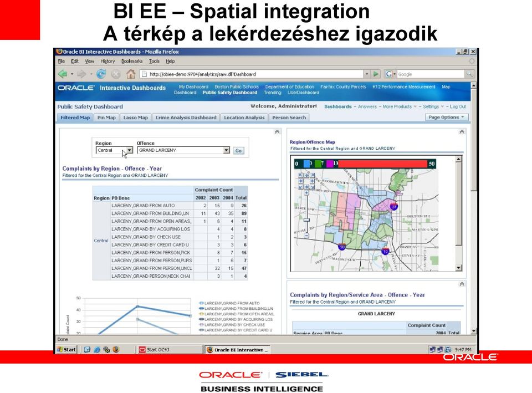Open the Google search engine chooser icon
The height and width of the screenshot is (393, 532).
[x=390, y=74]
